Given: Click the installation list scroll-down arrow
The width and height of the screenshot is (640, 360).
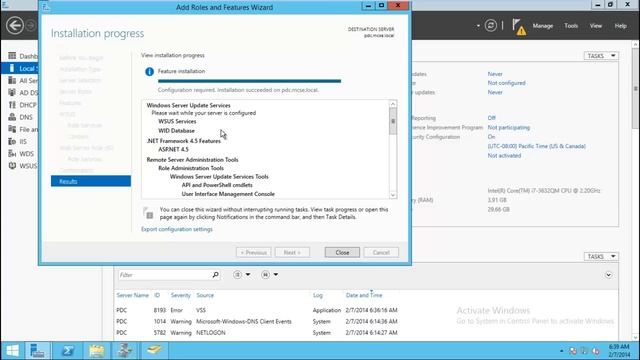Looking at the screenshot, I should click(x=393, y=195).
